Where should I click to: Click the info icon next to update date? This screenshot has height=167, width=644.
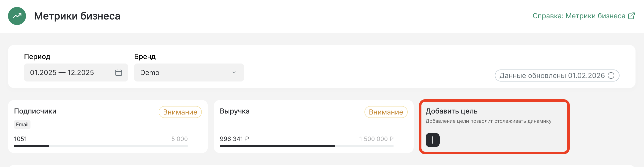[x=611, y=75]
